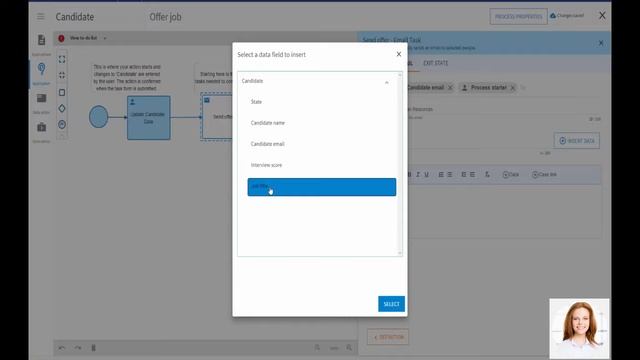The height and width of the screenshot is (360, 640).
Task: Choose the State data field
Action: [322, 102]
